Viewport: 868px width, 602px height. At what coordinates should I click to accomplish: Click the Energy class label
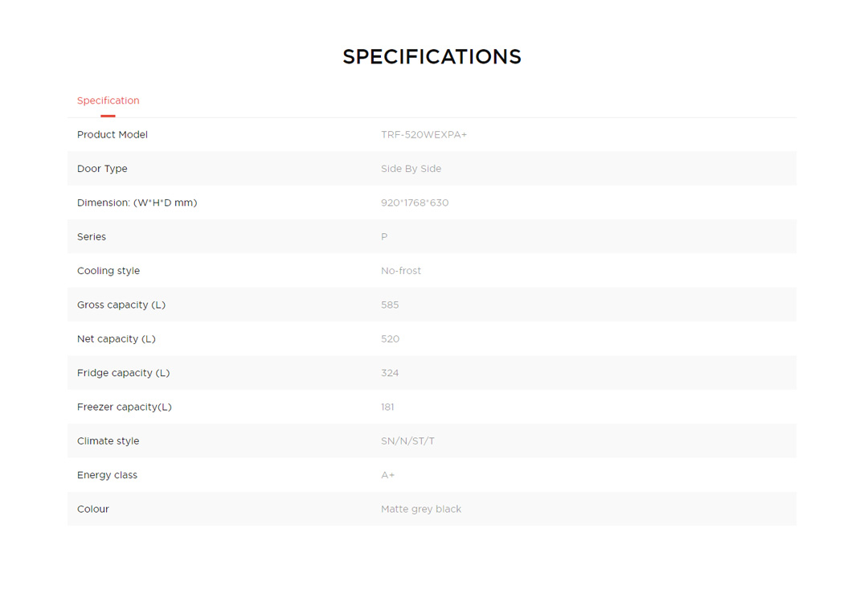pyautogui.click(x=107, y=475)
